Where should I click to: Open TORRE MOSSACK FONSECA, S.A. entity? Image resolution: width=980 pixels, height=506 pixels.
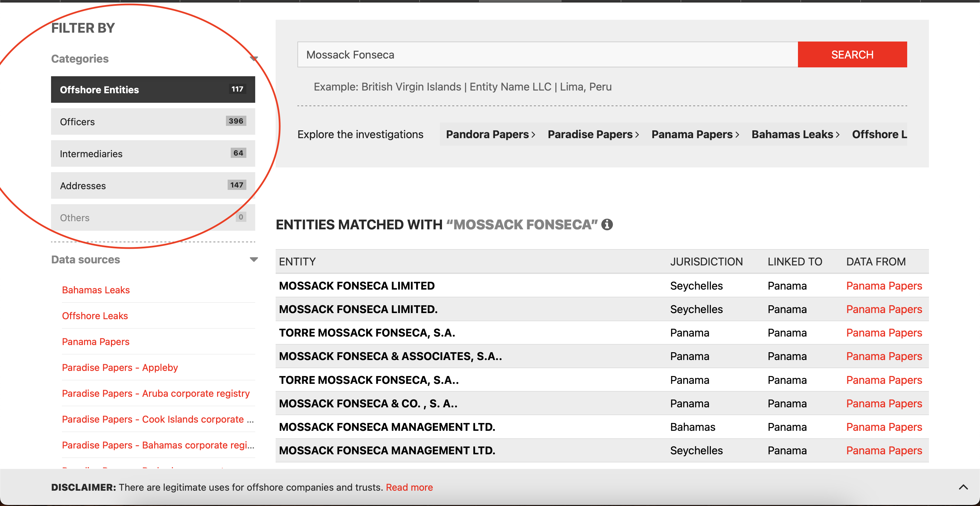tap(367, 333)
